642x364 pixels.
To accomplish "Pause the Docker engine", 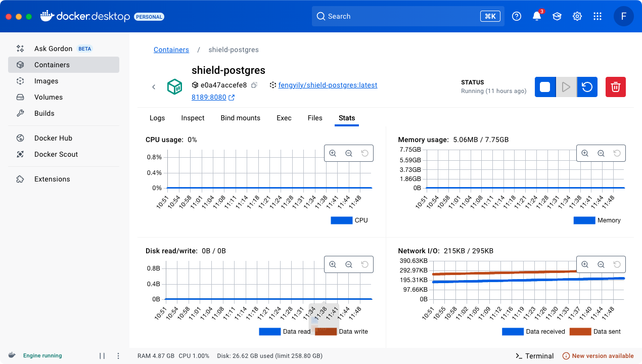I will [x=102, y=356].
